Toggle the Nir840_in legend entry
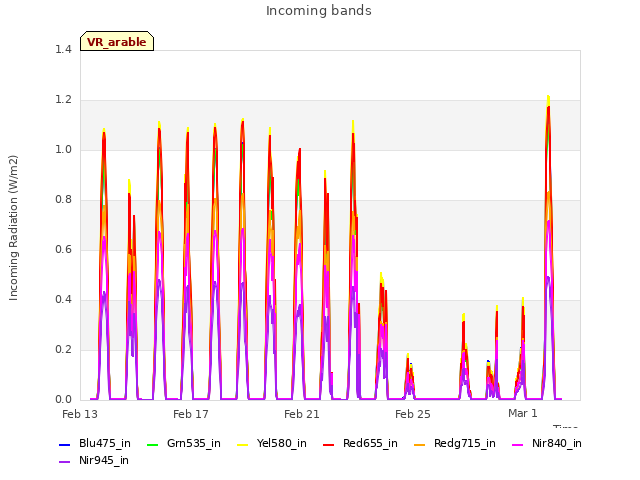This screenshot has width=640, height=480. (x=547, y=443)
